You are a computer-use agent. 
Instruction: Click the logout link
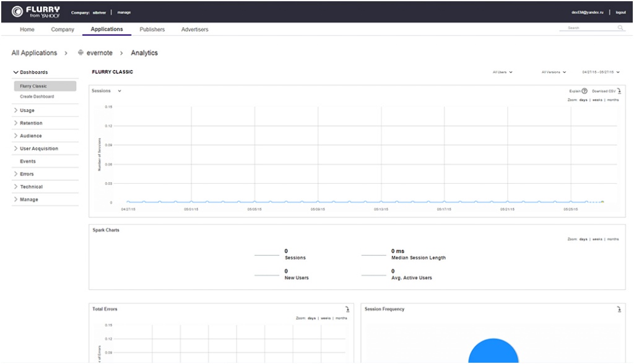pyautogui.click(x=620, y=12)
